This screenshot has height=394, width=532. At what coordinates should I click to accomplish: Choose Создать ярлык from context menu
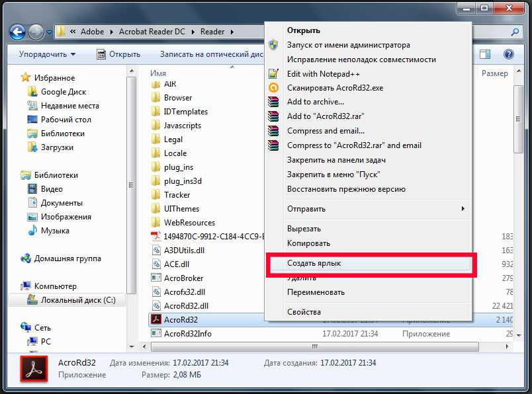coord(314,263)
